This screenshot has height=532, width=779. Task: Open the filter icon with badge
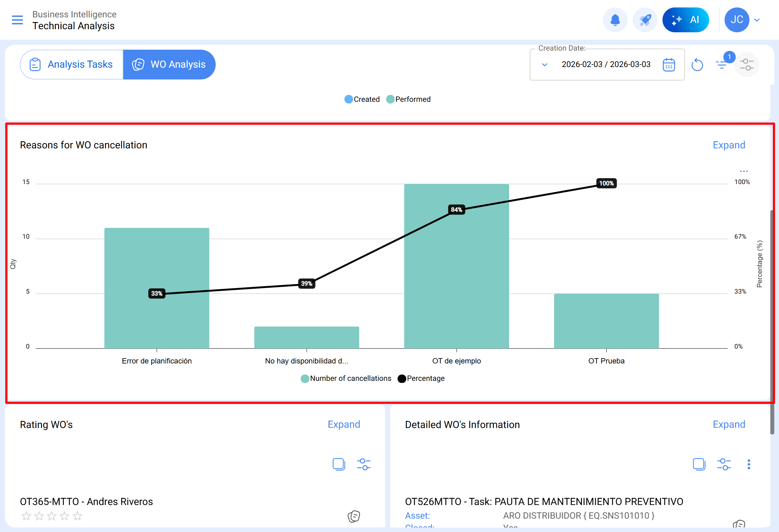(721, 65)
